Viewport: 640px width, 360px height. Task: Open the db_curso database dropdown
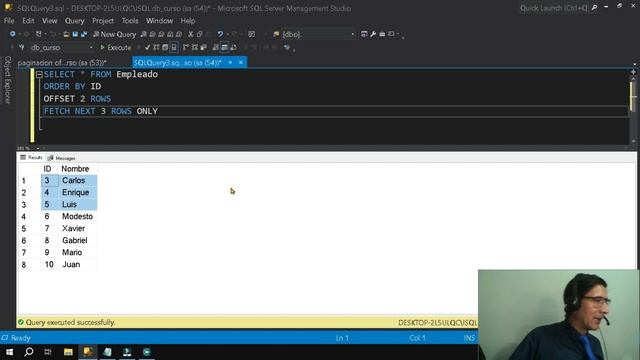[x=91, y=48]
